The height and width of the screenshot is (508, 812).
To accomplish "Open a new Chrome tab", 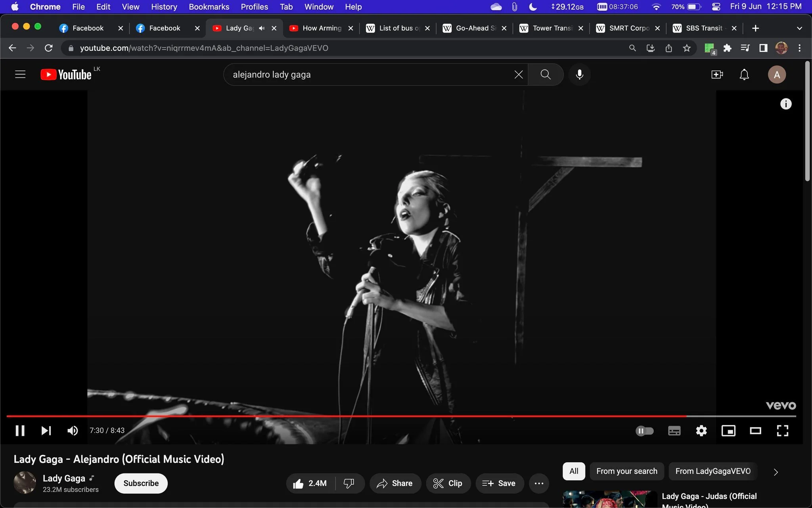I will click(x=755, y=28).
